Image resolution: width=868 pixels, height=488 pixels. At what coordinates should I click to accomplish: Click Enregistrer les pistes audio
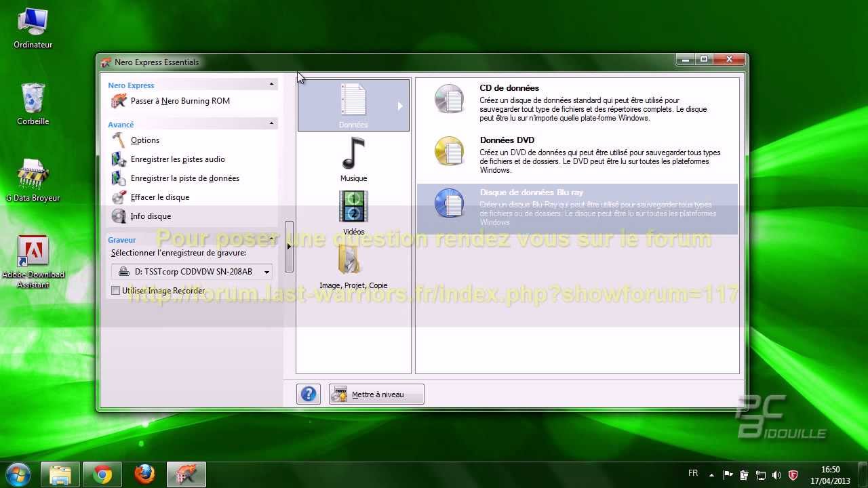coord(178,159)
